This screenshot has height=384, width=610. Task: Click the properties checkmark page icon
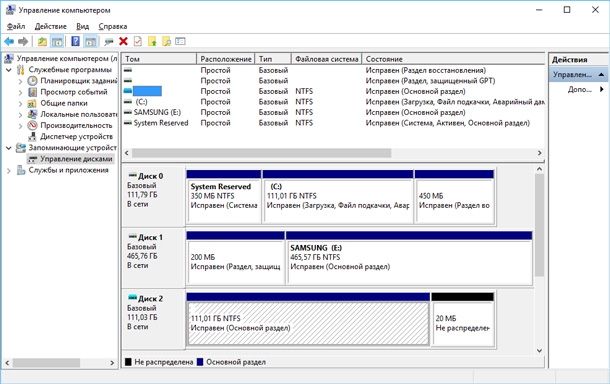point(138,41)
